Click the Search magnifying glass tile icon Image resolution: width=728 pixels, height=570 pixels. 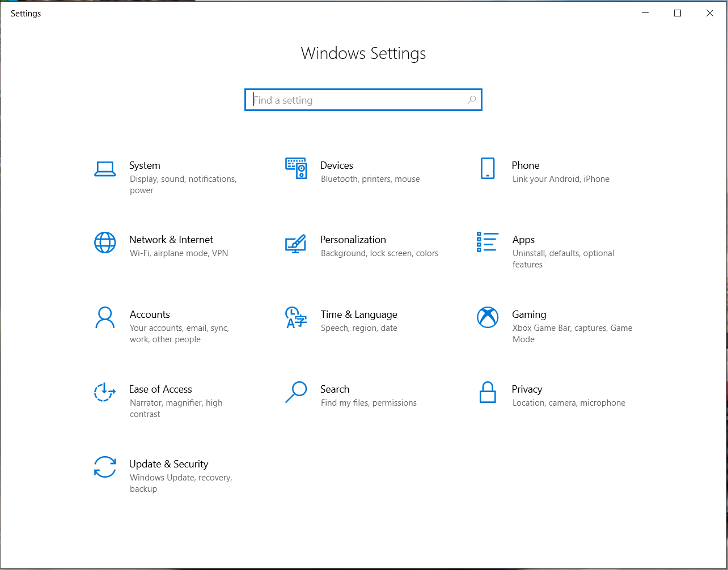296,392
